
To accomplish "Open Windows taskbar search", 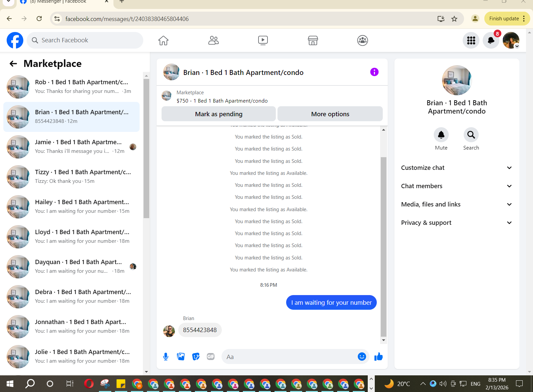I will pos(30,384).
